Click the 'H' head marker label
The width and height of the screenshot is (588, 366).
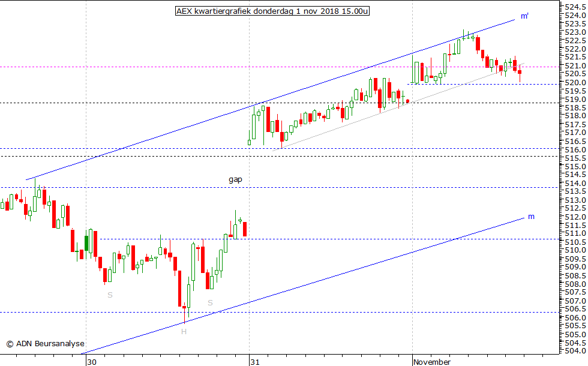(x=184, y=331)
